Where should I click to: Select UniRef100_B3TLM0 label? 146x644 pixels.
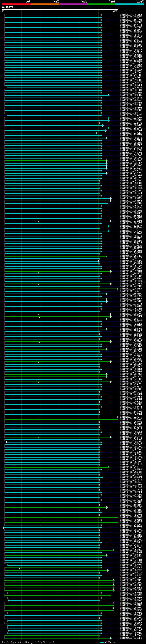(131, 90)
